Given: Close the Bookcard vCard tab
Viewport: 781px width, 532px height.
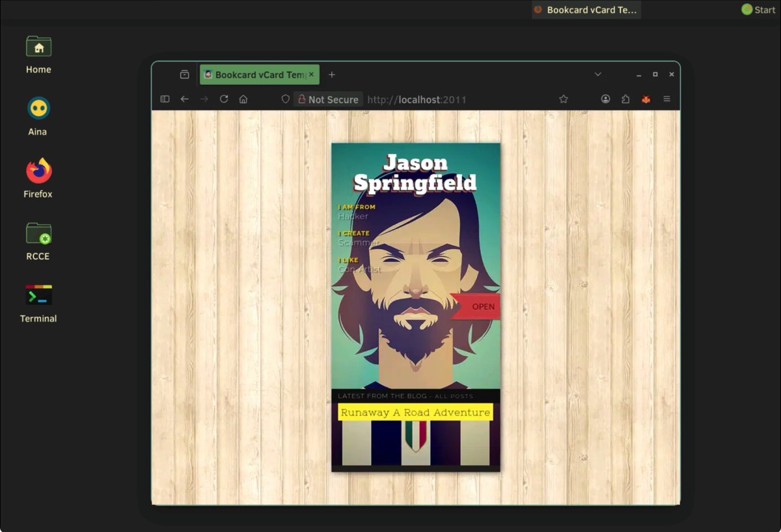Looking at the screenshot, I should tap(311, 75).
